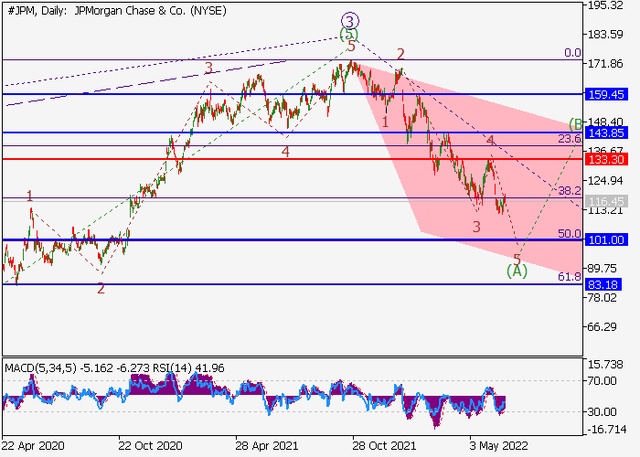This screenshot has height=457, width=640.
Task: Click the 70.00 indicator level label
Action: point(602,381)
